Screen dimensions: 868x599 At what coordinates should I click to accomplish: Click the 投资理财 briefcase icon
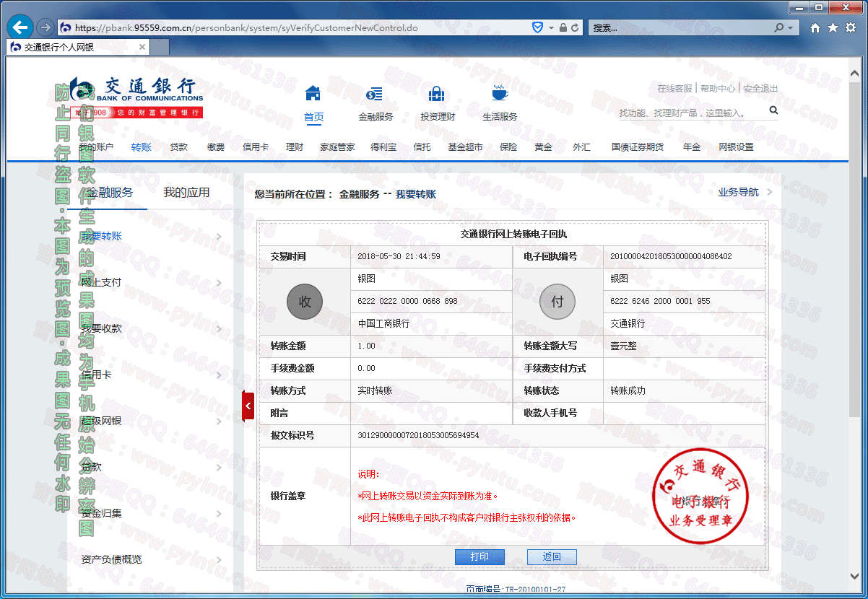[437, 94]
